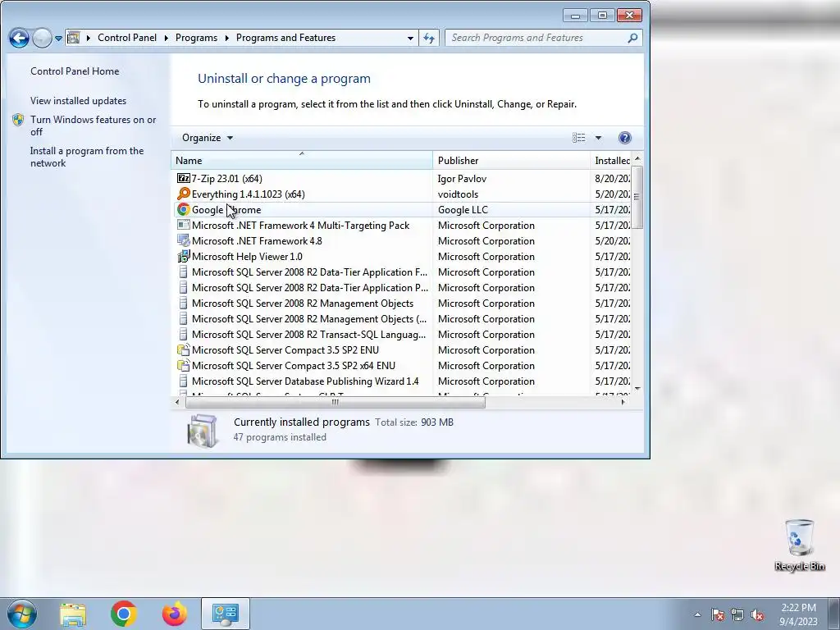Click the vertical scrollbar thumb
This screenshot has height=630, width=840.
coord(637,197)
